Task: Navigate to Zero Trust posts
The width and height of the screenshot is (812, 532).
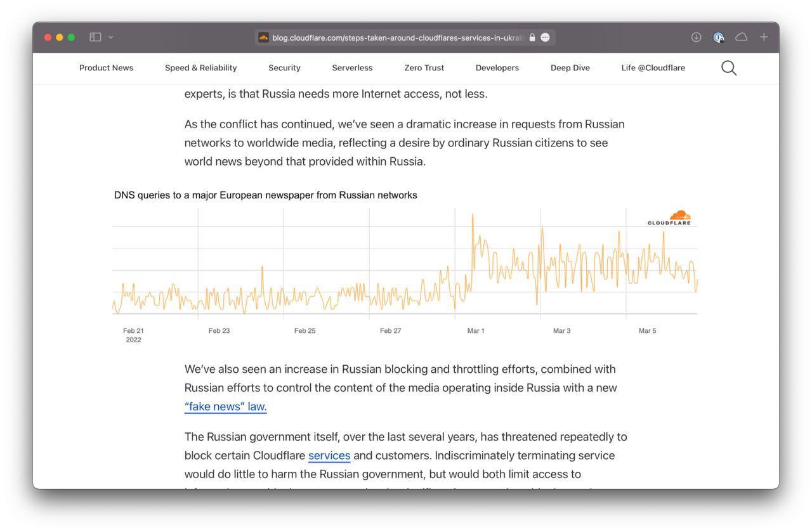Action: (x=424, y=68)
